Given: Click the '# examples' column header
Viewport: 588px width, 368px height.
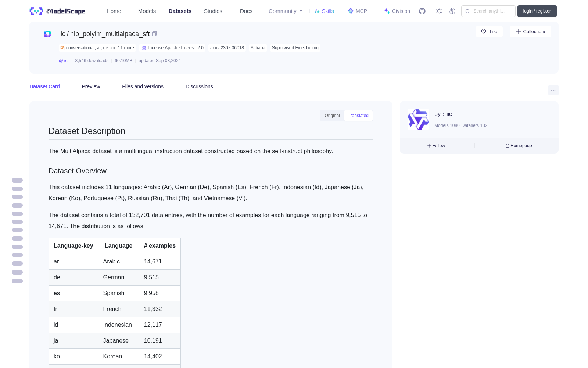Looking at the screenshot, I should tap(159, 246).
